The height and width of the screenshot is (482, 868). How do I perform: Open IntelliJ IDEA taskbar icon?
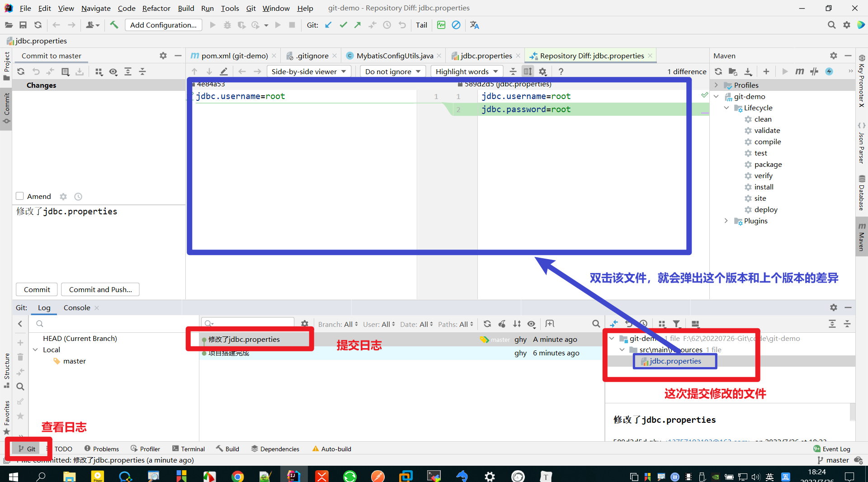[293, 476]
